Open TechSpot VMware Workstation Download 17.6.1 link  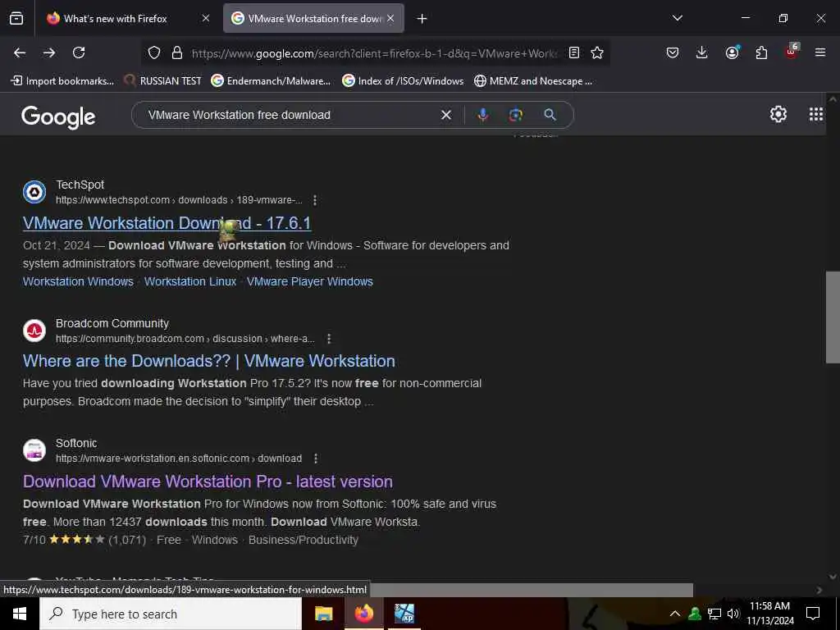click(167, 223)
